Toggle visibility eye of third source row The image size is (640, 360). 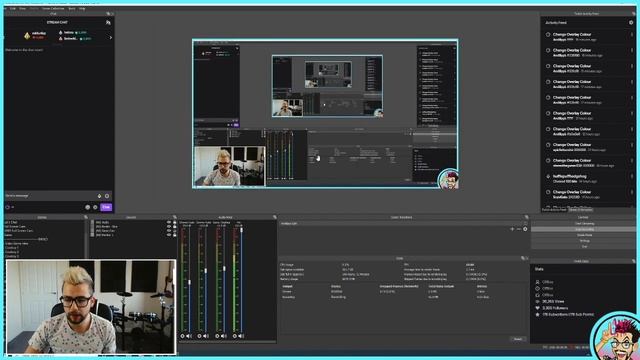click(x=169, y=231)
